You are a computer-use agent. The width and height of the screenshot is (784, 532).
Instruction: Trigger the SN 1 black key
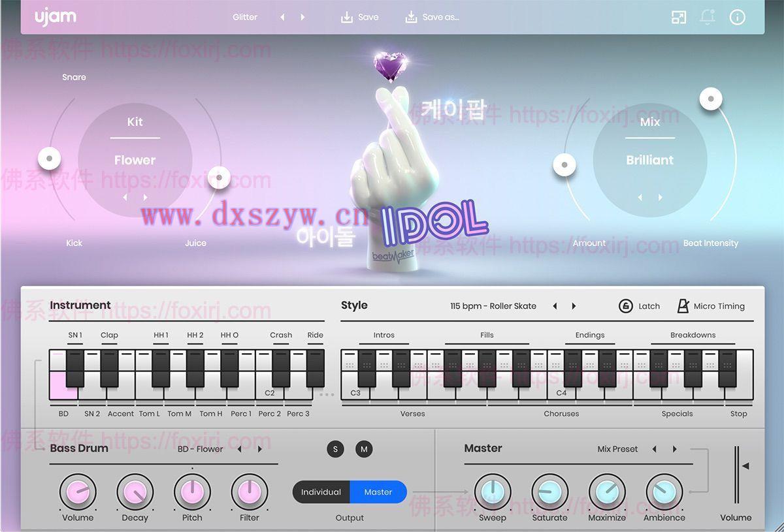click(75, 369)
